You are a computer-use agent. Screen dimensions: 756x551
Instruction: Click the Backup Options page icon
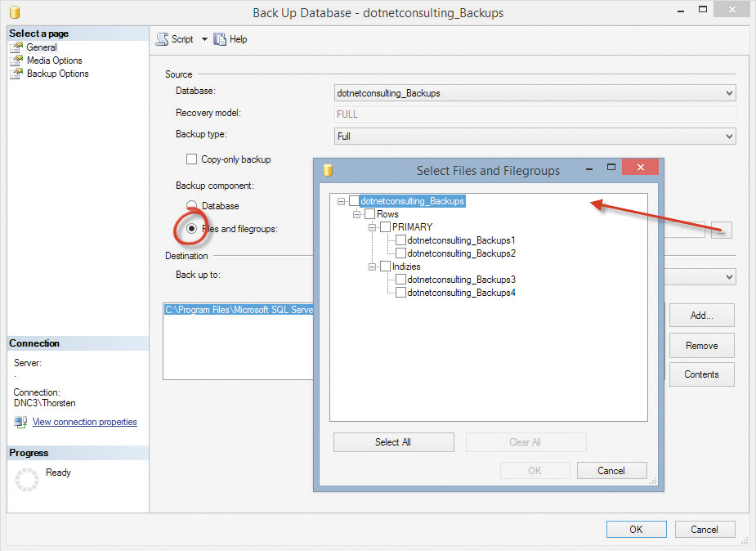16,74
